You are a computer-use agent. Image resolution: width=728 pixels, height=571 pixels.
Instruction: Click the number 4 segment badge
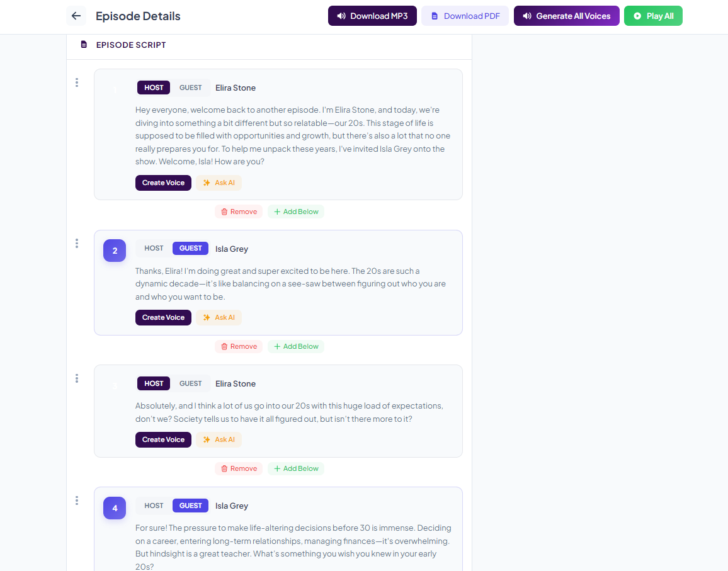coord(115,508)
